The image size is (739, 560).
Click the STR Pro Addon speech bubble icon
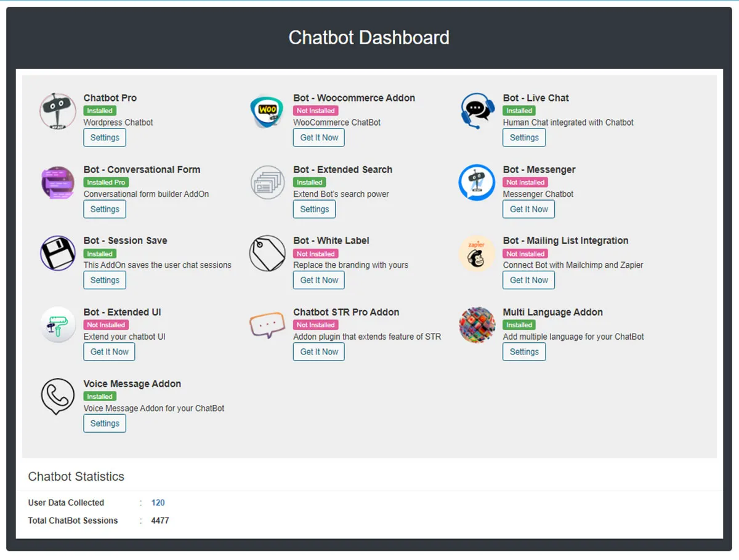point(267,325)
